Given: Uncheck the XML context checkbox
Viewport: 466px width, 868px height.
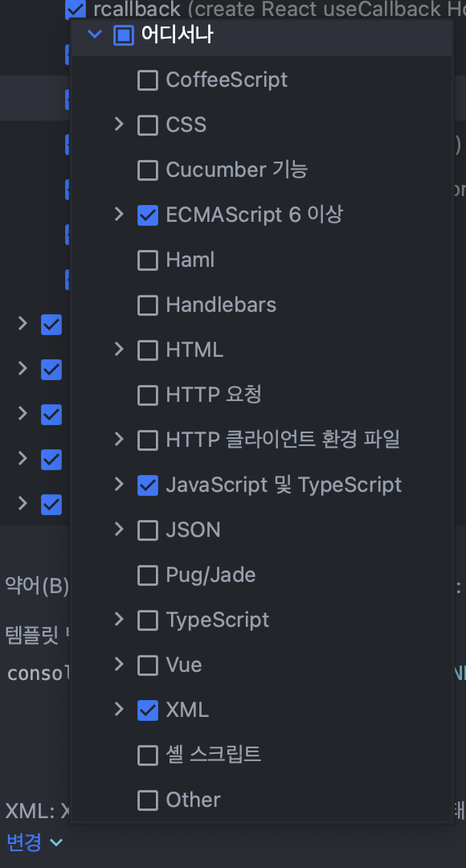Looking at the screenshot, I should click(147, 710).
